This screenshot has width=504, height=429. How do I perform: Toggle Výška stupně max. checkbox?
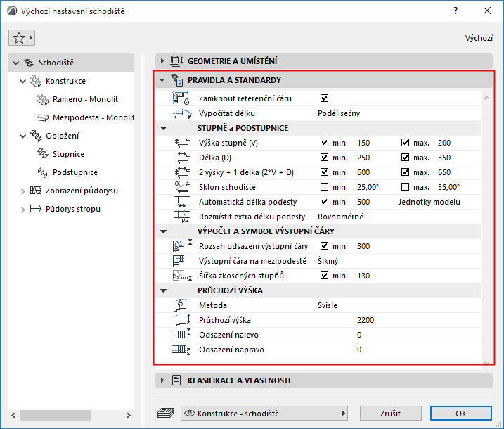(x=405, y=143)
